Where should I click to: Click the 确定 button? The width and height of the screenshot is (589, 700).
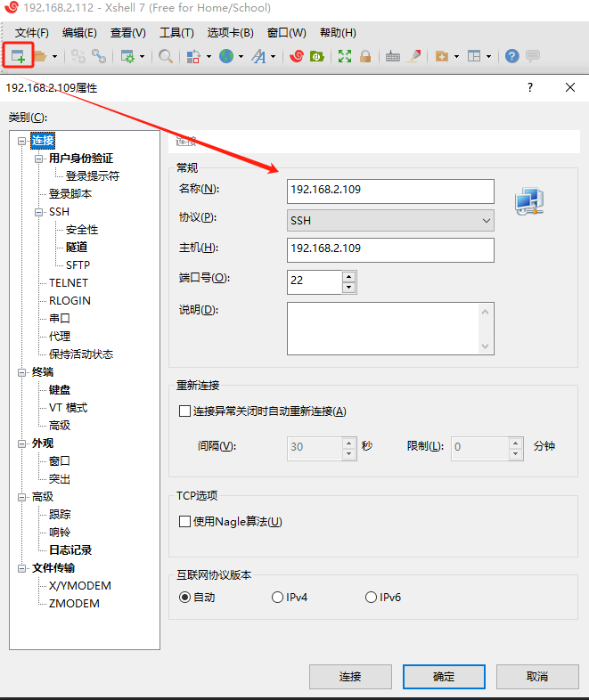point(444,677)
